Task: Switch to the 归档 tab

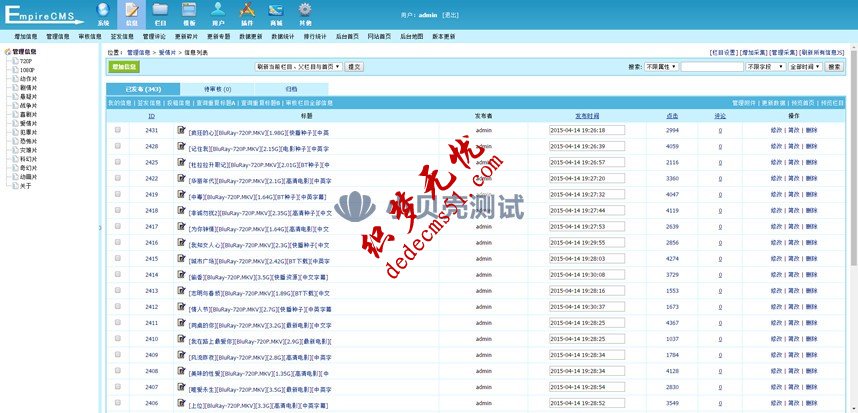Action: point(291,89)
